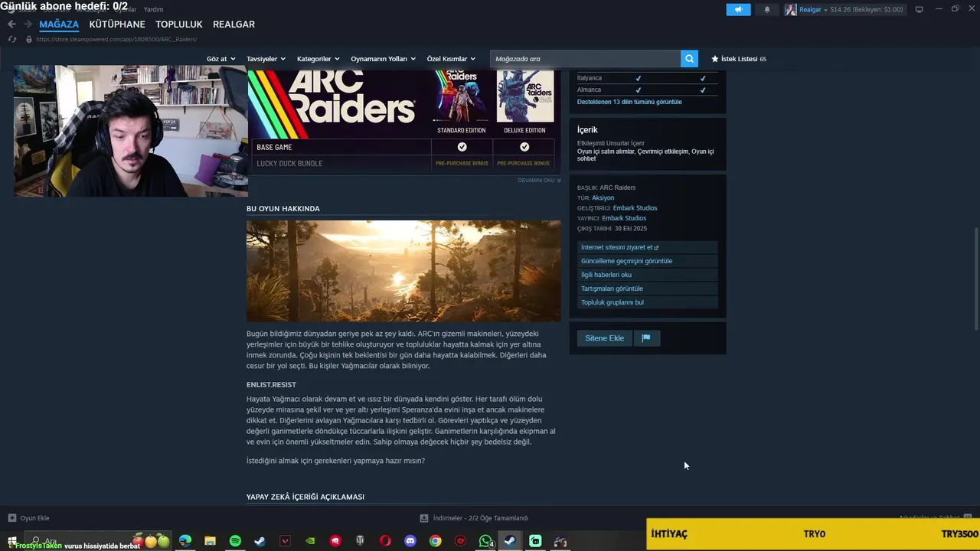Enter Big Picture mode via monitor icon

pos(919,9)
